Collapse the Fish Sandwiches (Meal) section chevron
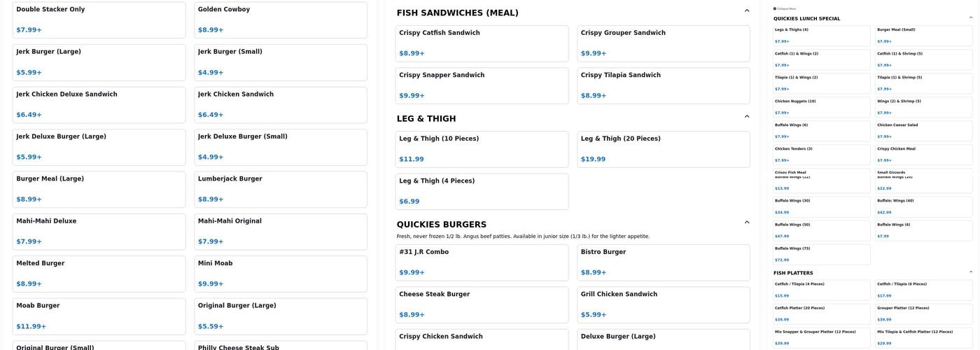 [747, 11]
